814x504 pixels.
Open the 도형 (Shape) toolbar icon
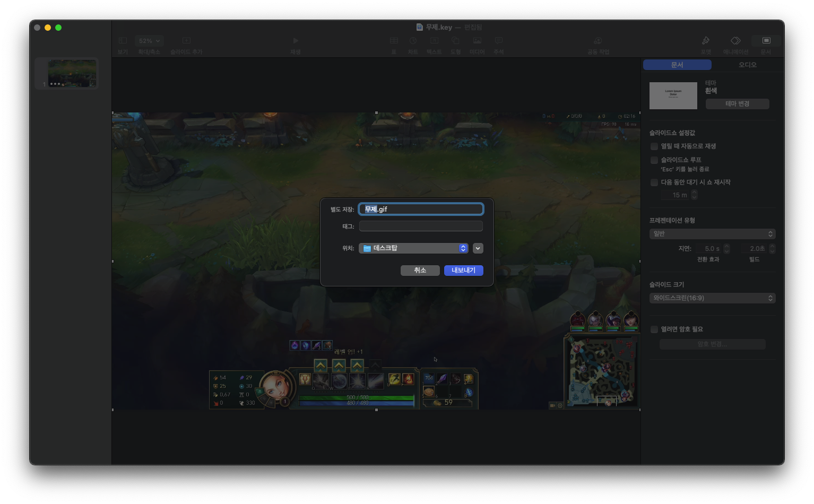[x=455, y=41]
